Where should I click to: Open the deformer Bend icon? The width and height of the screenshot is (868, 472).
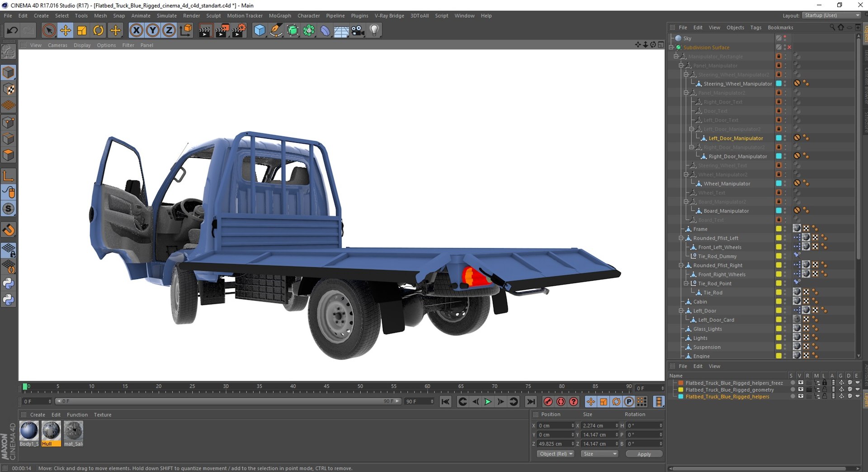325,30
